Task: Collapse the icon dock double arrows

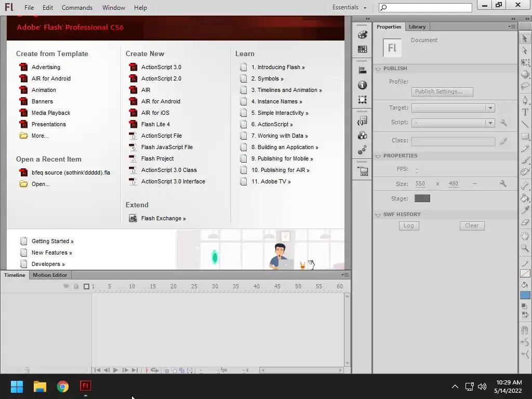Action: [x=368, y=19]
